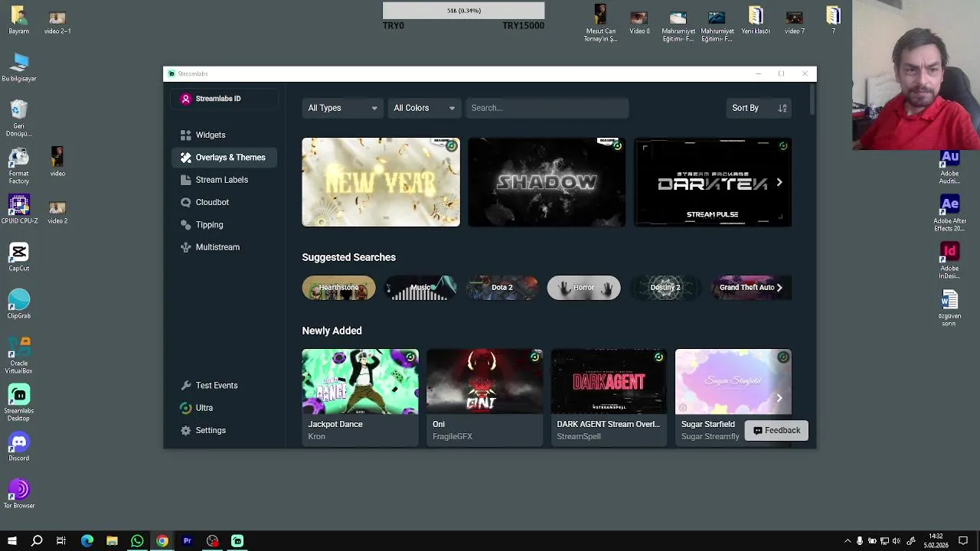Open the Windows Start menu
980x551 pixels.
coord(11,541)
